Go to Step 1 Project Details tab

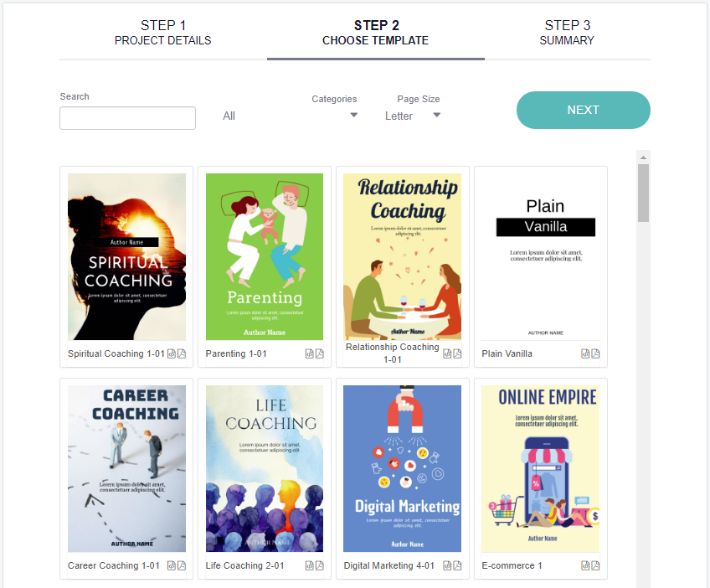(163, 33)
